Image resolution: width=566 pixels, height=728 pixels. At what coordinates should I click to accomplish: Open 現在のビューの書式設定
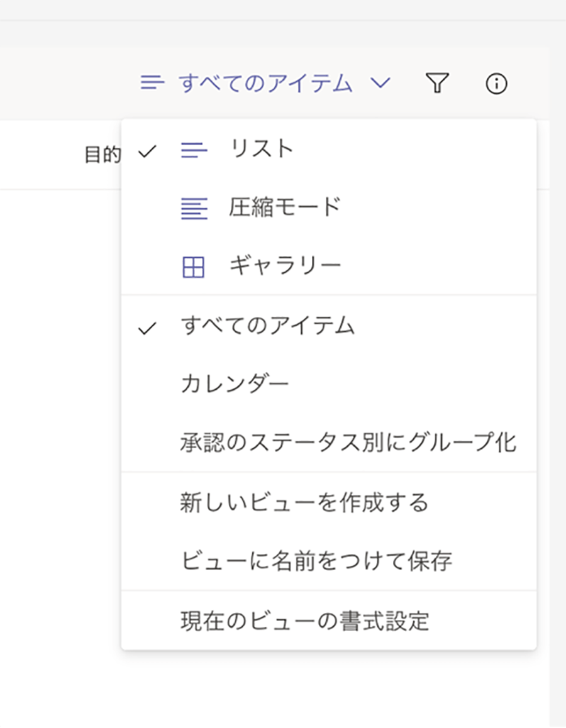click(304, 621)
